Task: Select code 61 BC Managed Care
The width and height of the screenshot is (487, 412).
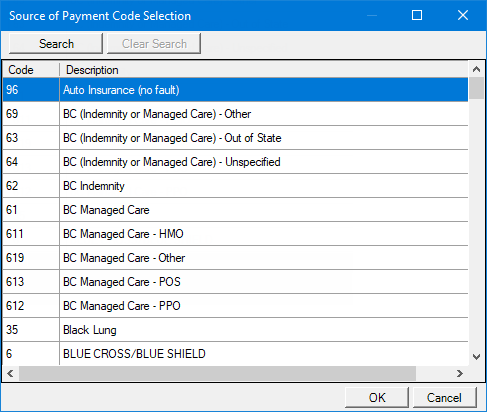Action: (235, 210)
